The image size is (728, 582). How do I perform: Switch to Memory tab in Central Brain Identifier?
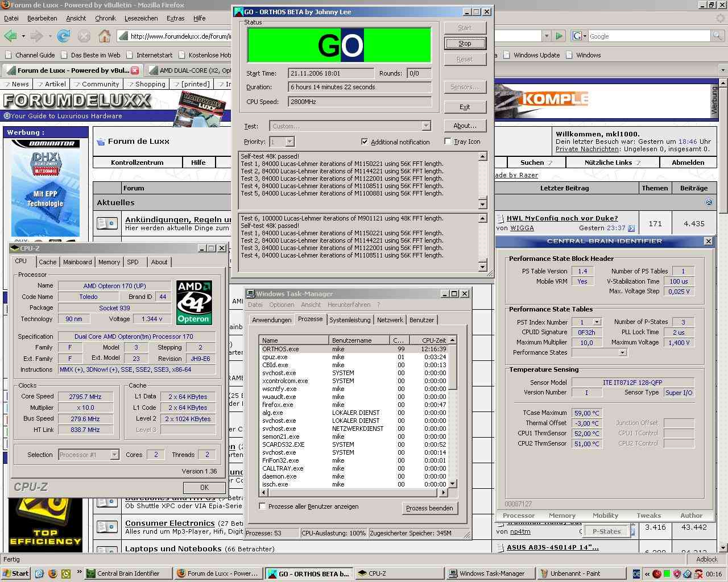(x=562, y=516)
